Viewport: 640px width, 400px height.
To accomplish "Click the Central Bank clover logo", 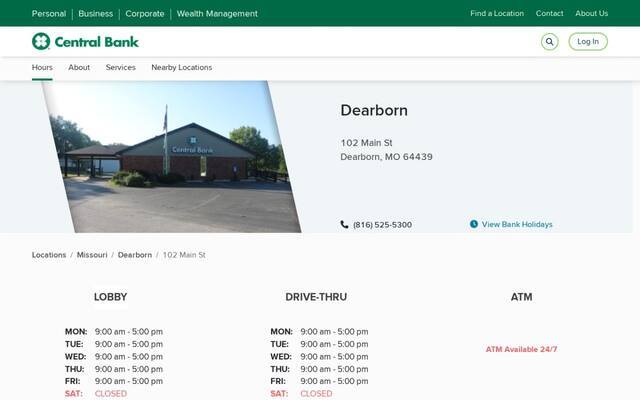I will [x=41, y=41].
